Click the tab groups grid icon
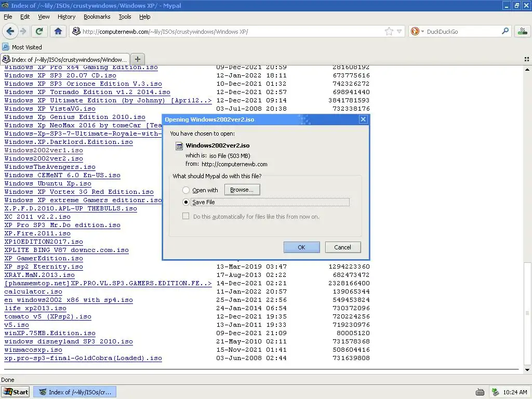This screenshot has height=399, width=532. pyautogui.click(x=527, y=59)
